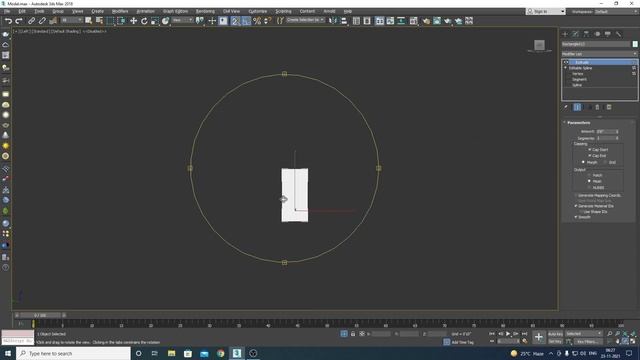Select the Grid capping radio button
Viewport: 640px width, 360px height.
point(605,162)
